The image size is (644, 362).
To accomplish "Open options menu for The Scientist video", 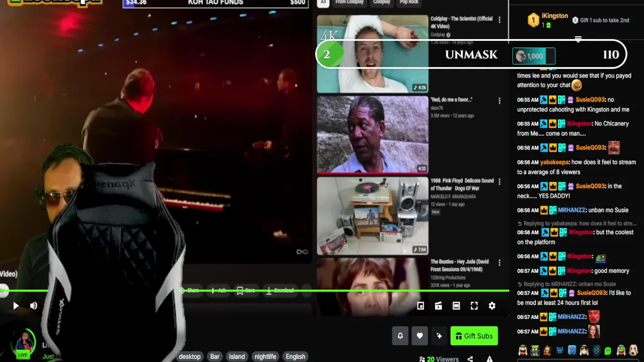I will click(499, 20).
